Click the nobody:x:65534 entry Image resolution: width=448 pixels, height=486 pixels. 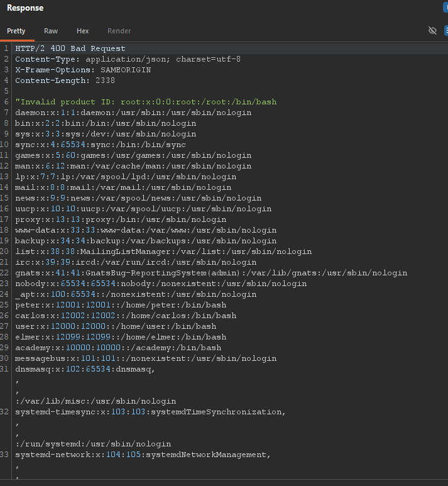point(161,284)
